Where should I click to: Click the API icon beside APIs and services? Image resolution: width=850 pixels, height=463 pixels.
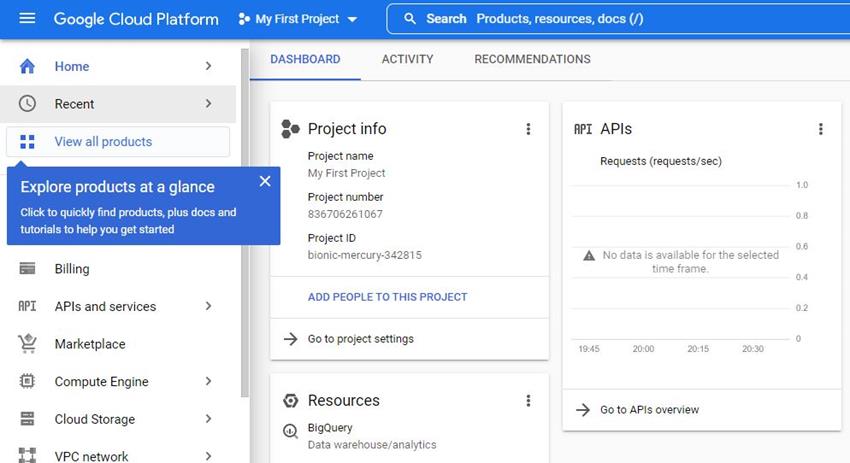pyautogui.click(x=27, y=306)
